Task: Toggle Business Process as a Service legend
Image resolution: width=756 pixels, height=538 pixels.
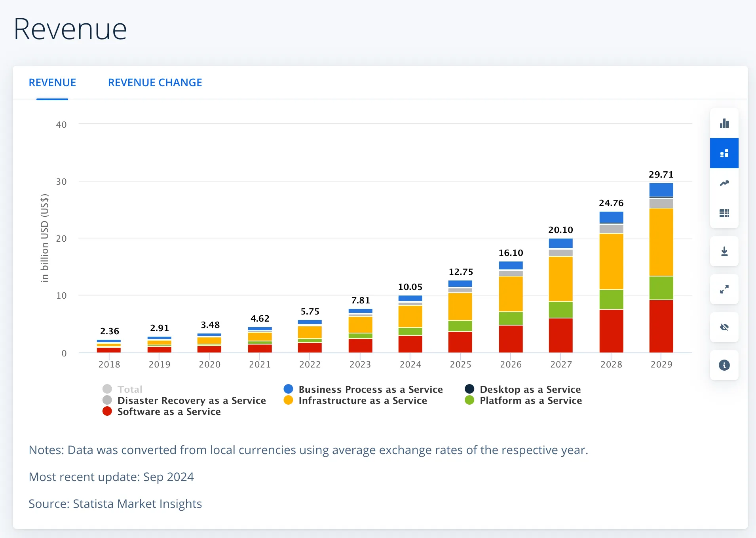Action: [x=370, y=389]
